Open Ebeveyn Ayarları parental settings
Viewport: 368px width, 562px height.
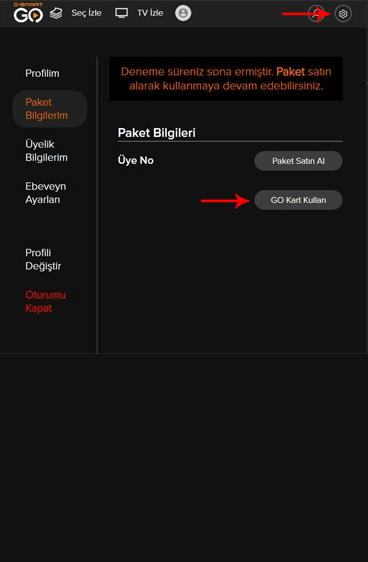(46, 193)
